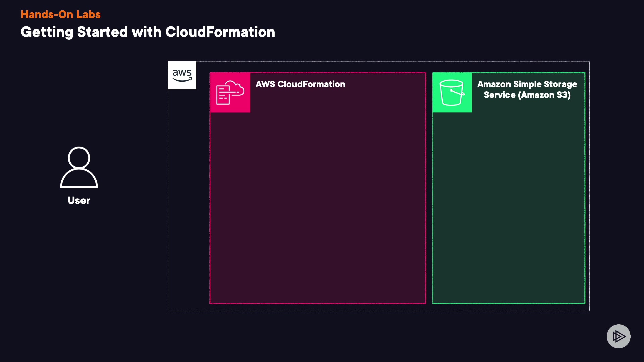The image size is (644, 362).
Task: Click the bottom edge of the S3 panel
Action: [x=508, y=303]
